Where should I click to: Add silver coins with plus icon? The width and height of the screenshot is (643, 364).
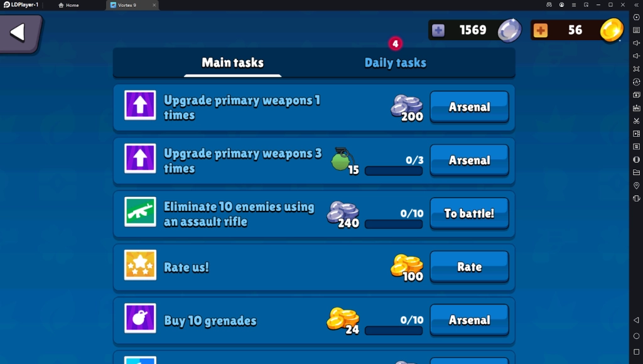(x=438, y=30)
